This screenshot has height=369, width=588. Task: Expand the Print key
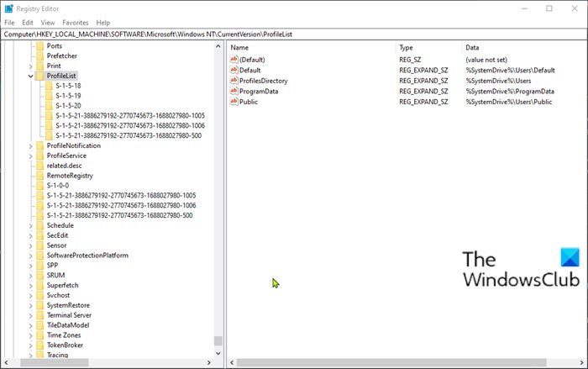31,66
